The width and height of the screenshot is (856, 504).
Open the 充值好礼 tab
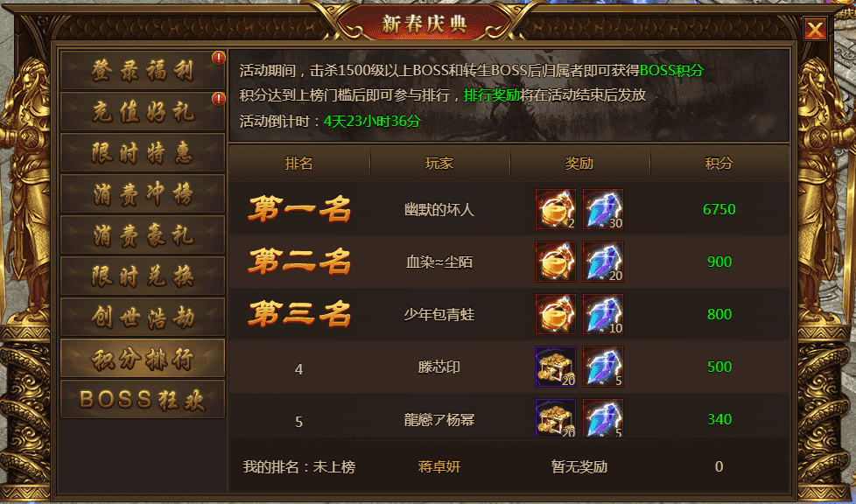click(143, 112)
